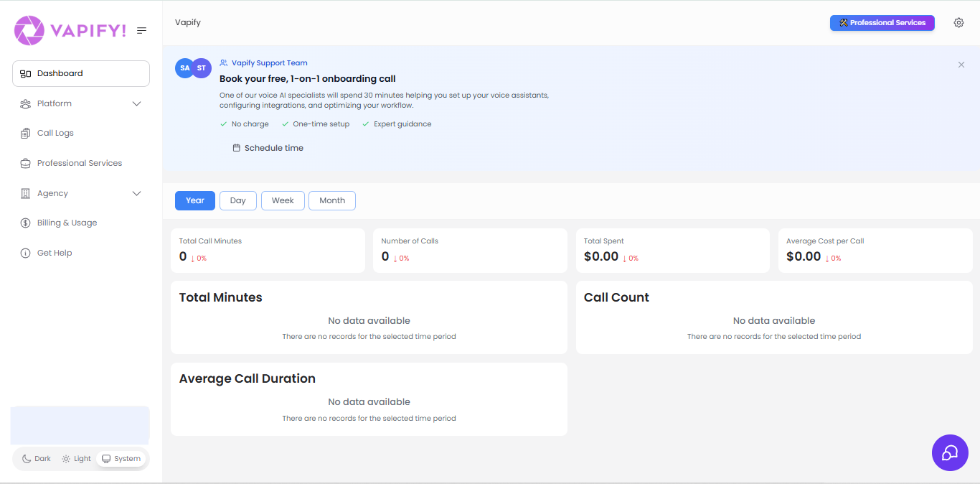Viewport: 980px width, 484px height.
Task: Click the ST avatar in the banner
Action: coord(202,68)
